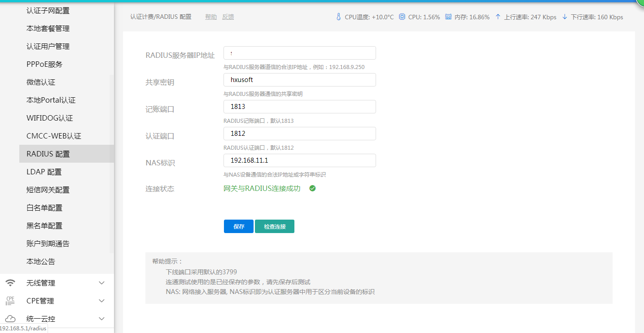Screen dimensions: 644x333
Task: Expand the CPE管理 menu chevron
Action: (x=101, y=301)
